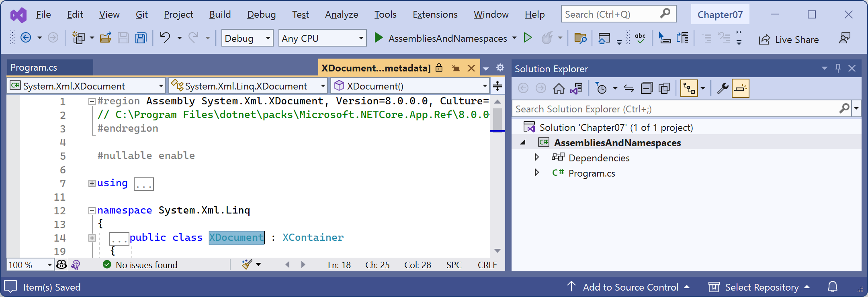Click the split editor window icon
Image resolution: width=868 pixels, height=297 pixels.
point(497,86)
